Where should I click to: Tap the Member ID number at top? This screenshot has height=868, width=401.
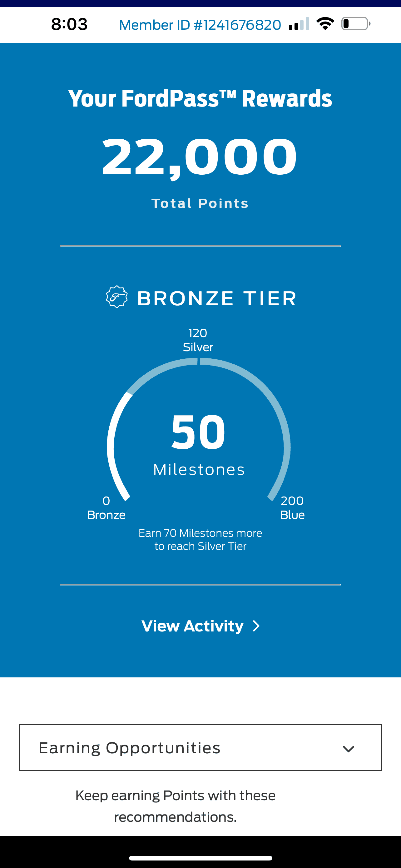pyautogui.click(x=200, y=25)
